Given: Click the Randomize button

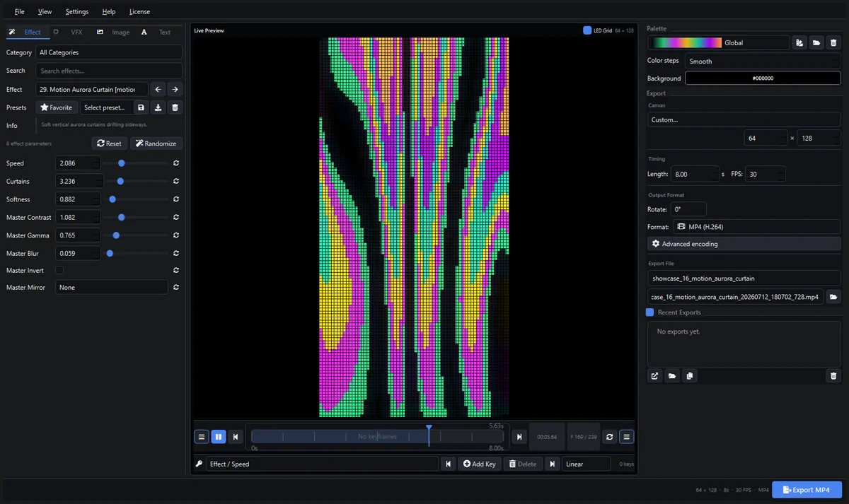Looking at the screenshot, I should point(156,143).
